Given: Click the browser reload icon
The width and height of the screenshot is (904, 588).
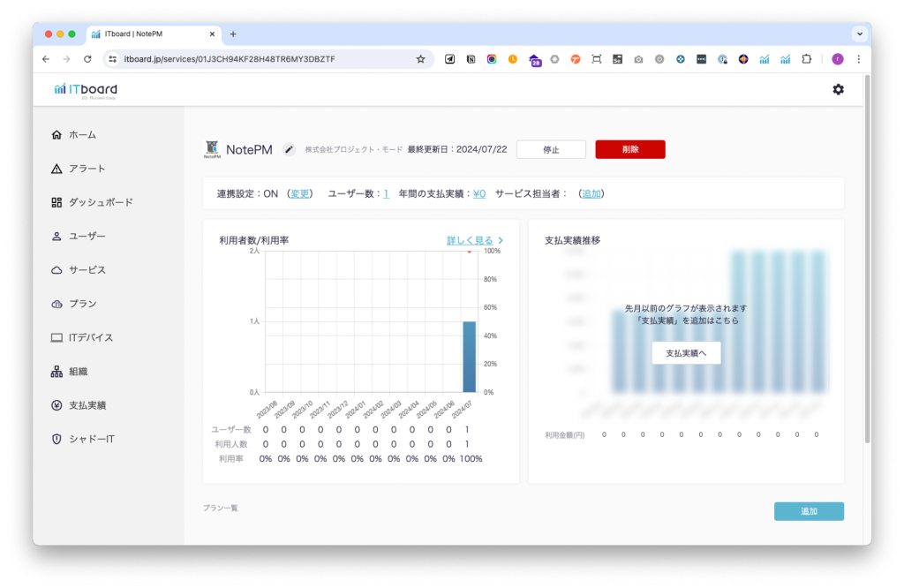Looking at the screenshot, I should [87, 59].
